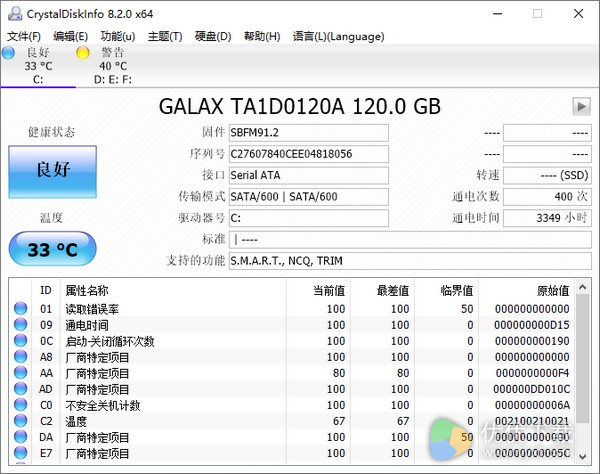Click raw value 000000000D15
600x474 pixels.
(532, 325)
